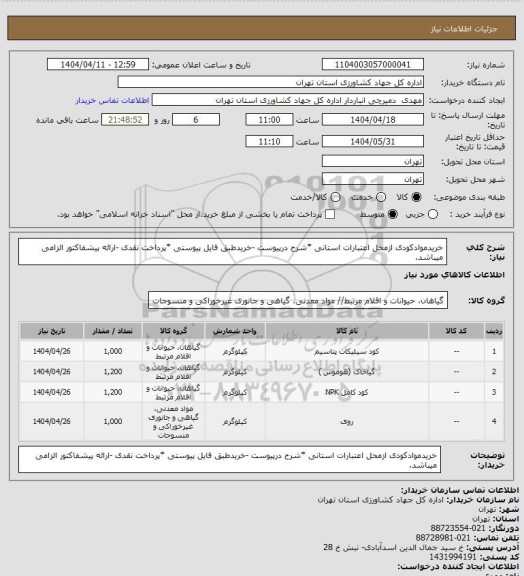The width and height of the screenshot is (524, 576).
Task: Click the postal code 1431994191
Action: [453, 557]
